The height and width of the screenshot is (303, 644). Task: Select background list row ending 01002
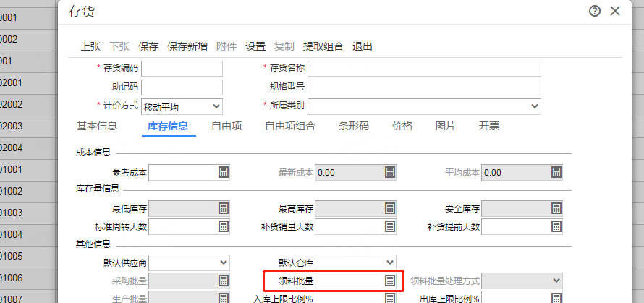28,192
